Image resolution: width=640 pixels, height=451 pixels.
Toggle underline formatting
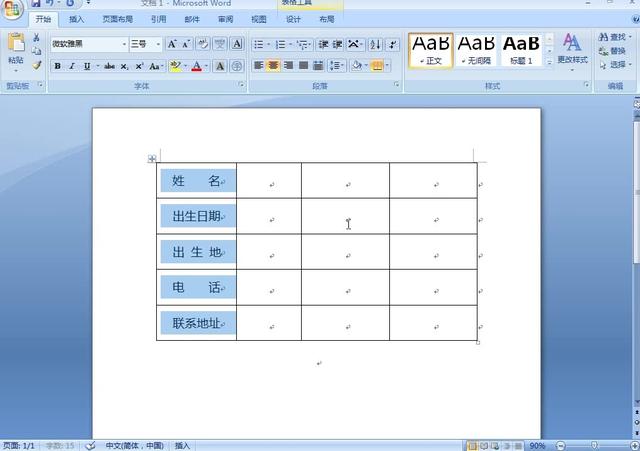tap(87, 66)
